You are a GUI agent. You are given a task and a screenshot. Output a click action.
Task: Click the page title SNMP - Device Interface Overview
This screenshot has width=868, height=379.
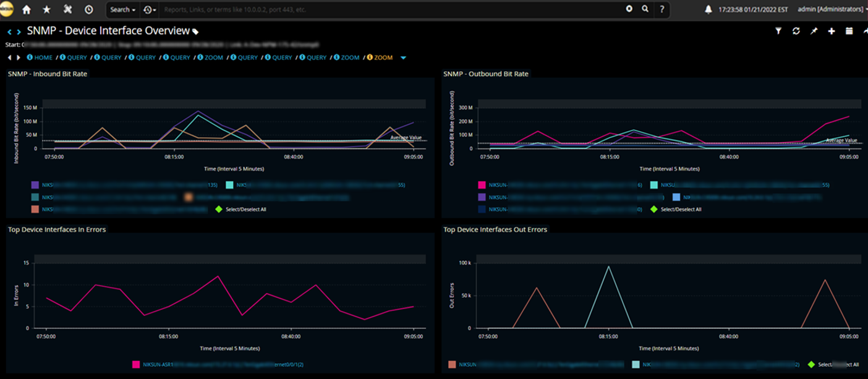tap(108, 31)
